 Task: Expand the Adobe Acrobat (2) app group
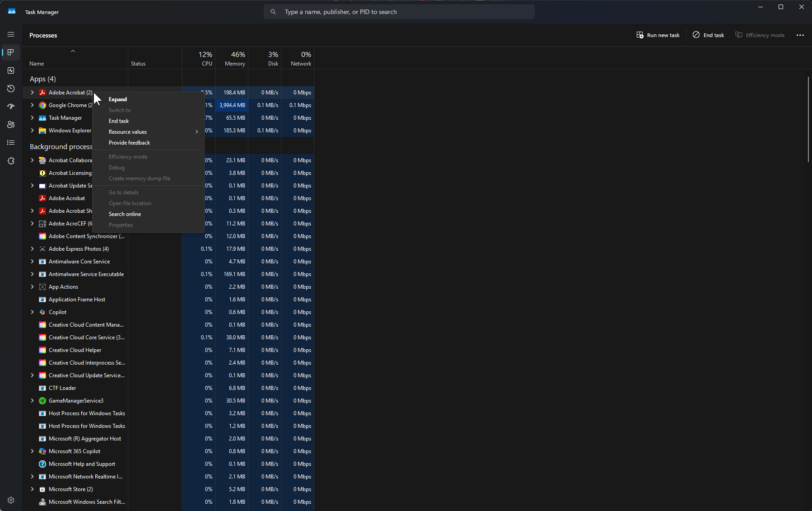(32, 93)
